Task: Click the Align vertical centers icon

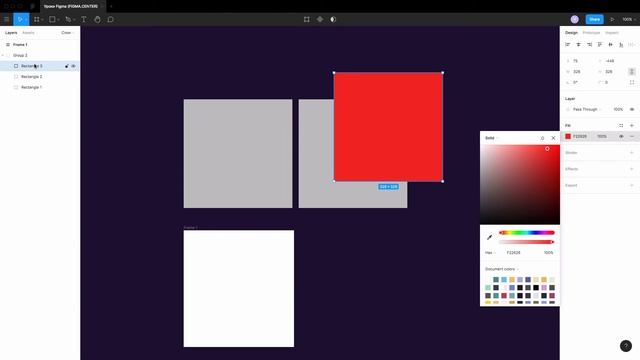Action: pyautogui.click(x=610, y=44)
